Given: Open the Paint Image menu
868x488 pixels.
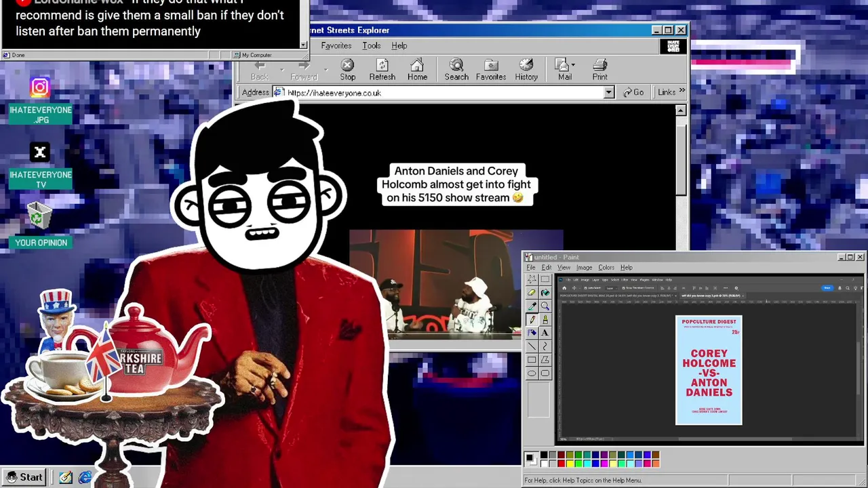Looking at the screenshot, I should 584,268.
